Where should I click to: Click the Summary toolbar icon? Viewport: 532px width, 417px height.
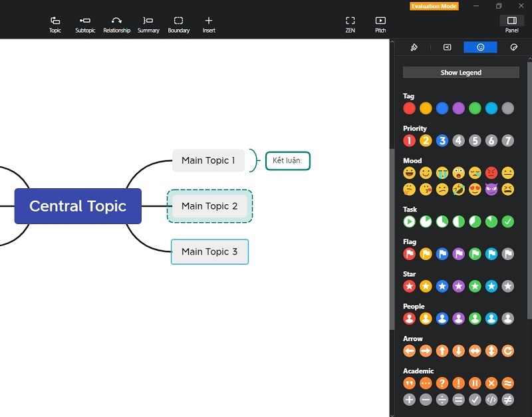148,25
